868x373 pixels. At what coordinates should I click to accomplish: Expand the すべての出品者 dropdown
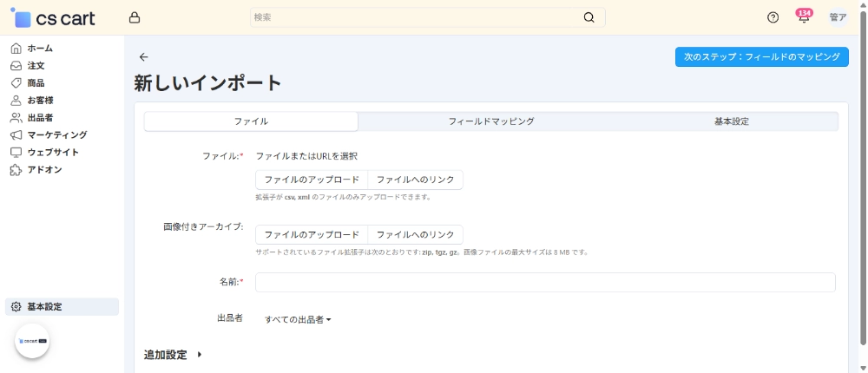pos(298,319)
